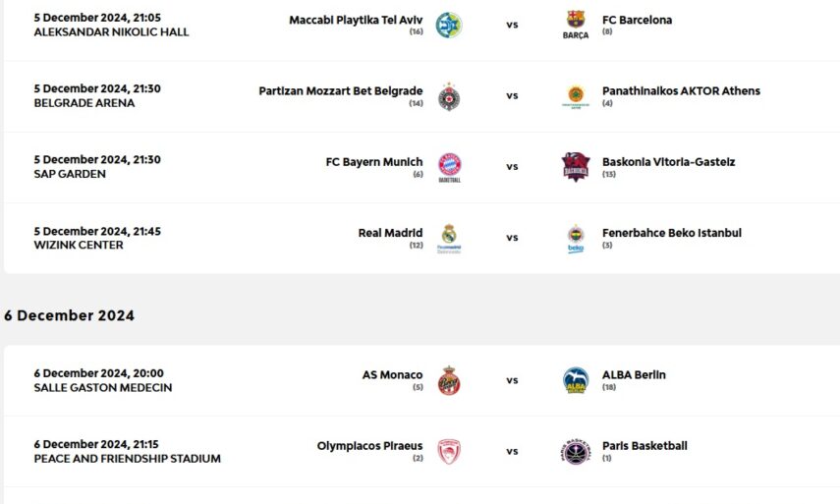Open the FC Barcelona team name link
This screenshot has height=504, width=840.
[x=637, y=20]
